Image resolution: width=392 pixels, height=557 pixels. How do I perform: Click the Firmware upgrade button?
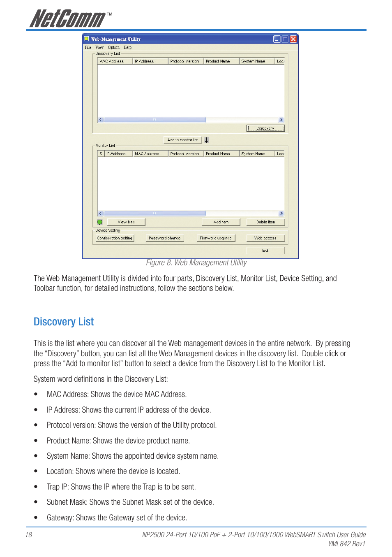216,238
